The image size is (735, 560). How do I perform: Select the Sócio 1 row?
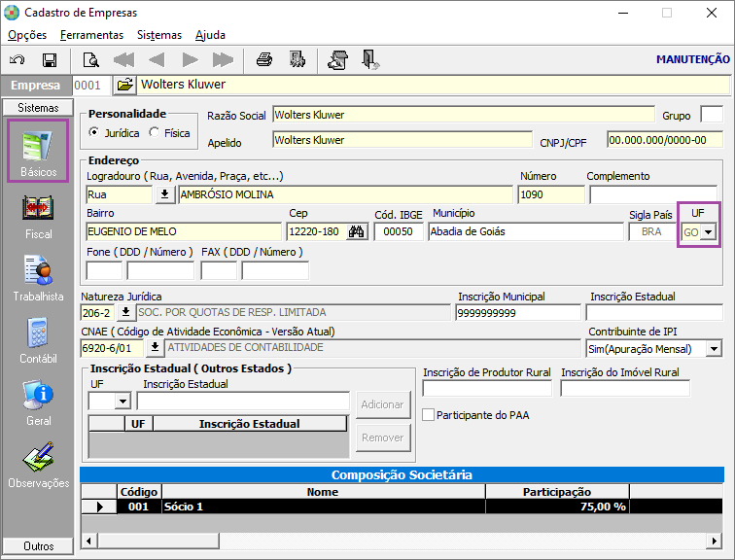coord(402,507)
